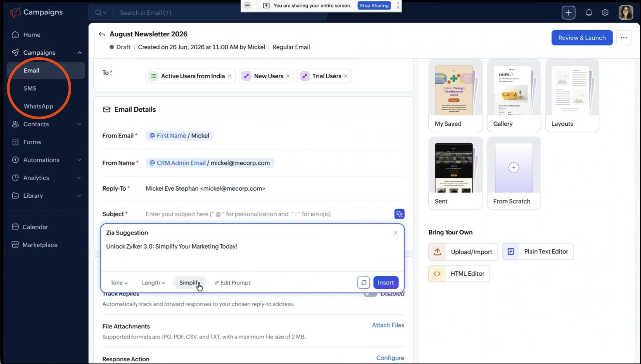
Task: Click the Email Details envelope icon
Action: tap(107, 110)
